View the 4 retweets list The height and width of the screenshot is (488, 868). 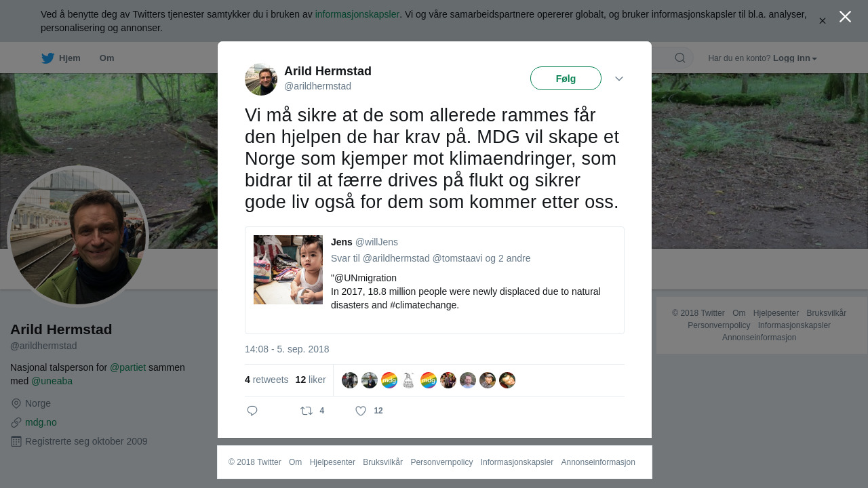pos(267,380)
